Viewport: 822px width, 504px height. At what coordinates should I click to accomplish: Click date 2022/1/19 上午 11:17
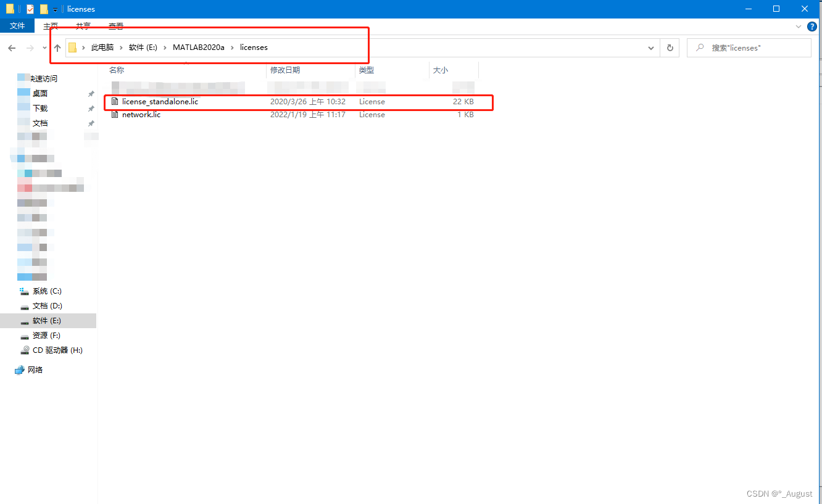coord(308,115)
